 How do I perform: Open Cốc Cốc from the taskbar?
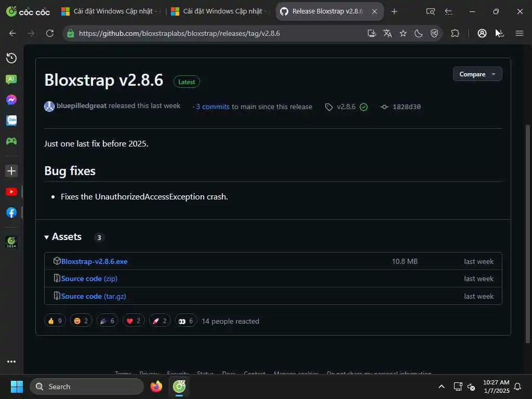[x=179, y=387]
